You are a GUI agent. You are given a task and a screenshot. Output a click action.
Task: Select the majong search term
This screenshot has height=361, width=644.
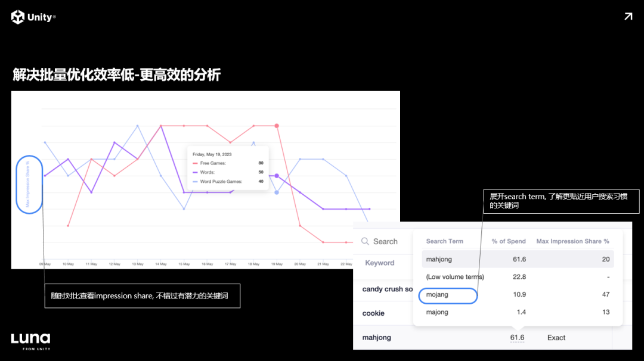437,312
